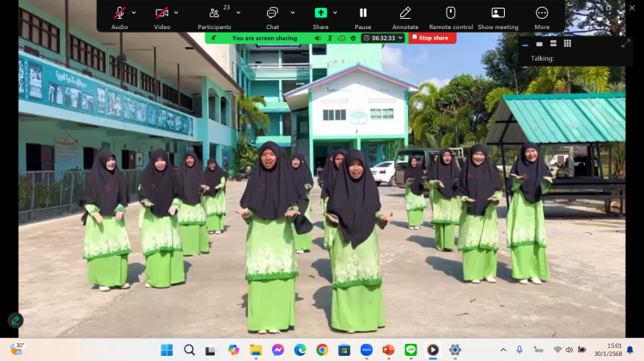The image size is (644, 361).
Task: Open the notifications bell icon
Action: 630,350
